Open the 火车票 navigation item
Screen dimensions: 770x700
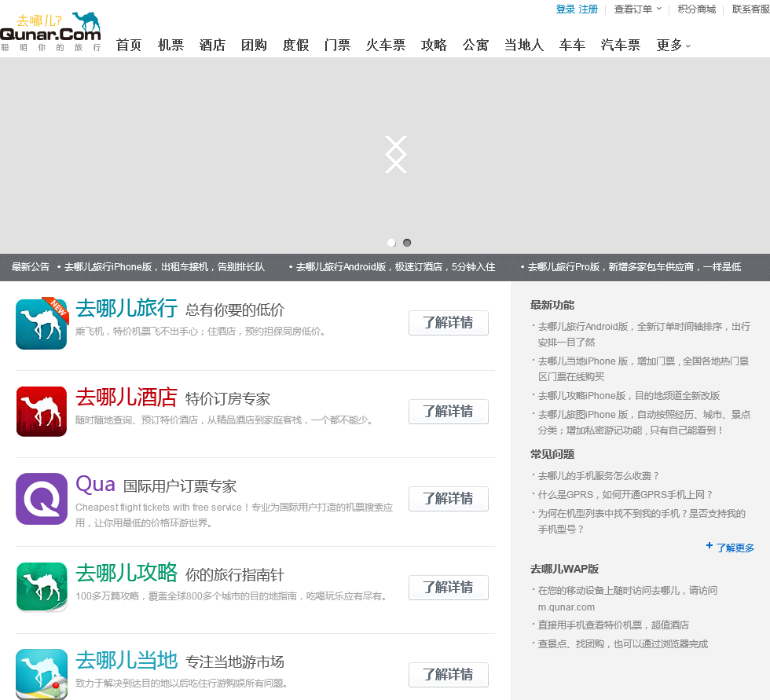point(386,45)
